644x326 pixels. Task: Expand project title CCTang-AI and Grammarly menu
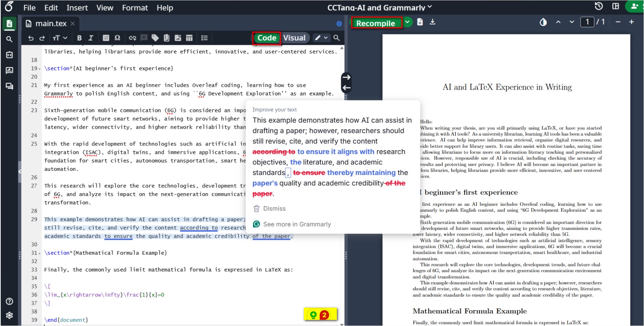pos(380,8)
